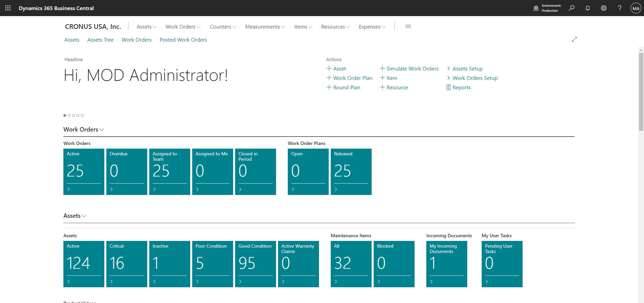This screenshot has width=644, height=303.
Task: Open the MA account avatar menu
Action: 636,8
